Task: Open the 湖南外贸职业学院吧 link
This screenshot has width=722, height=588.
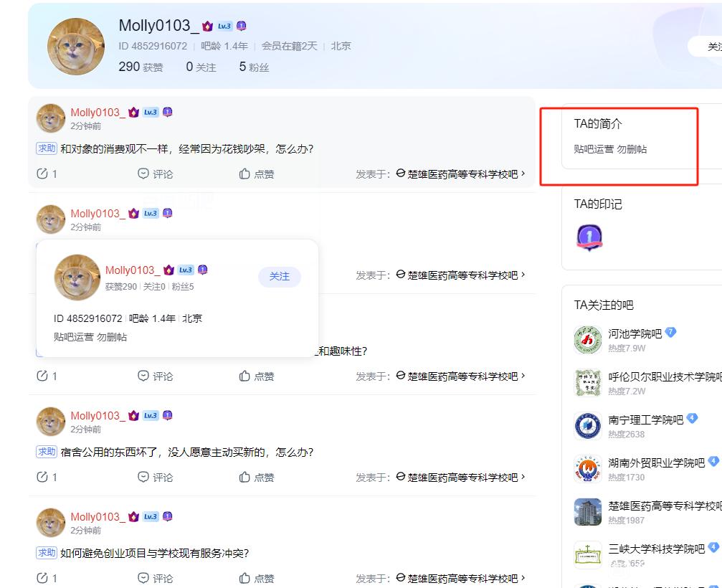Action: (656, 463)
